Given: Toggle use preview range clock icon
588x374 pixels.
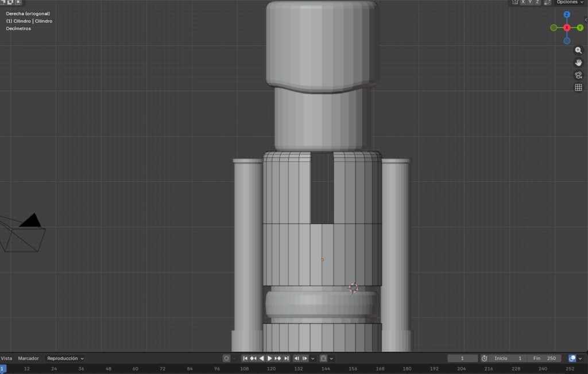Looking at the screenshot, I should click(484, 359).
